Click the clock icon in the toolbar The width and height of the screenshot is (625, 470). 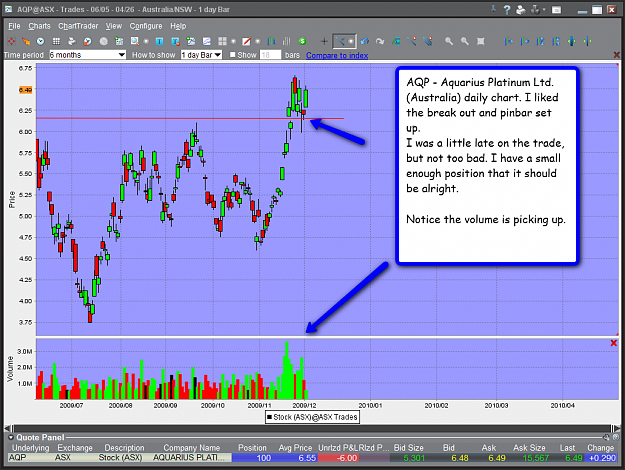[40, 41]
